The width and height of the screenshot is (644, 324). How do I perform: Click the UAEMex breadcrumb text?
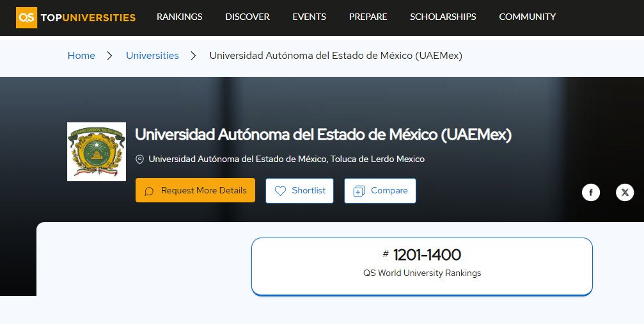(336, 56)
